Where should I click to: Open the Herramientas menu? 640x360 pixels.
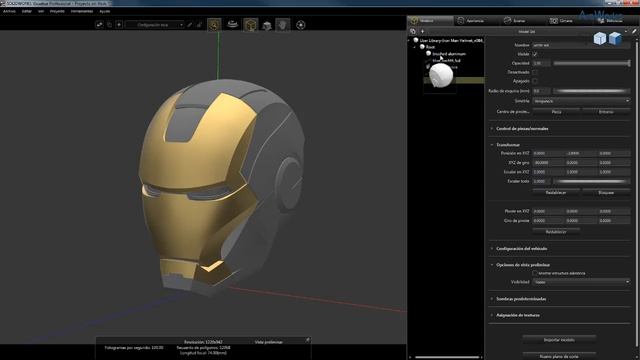click(82, 11)
